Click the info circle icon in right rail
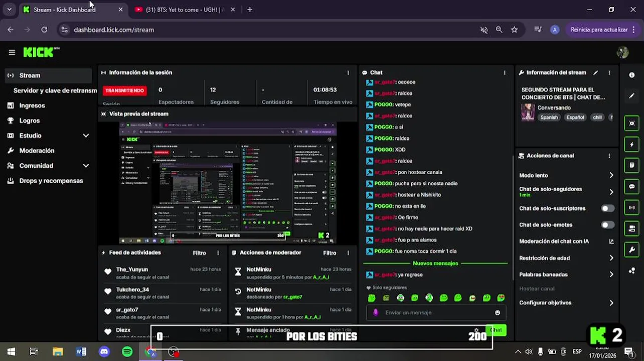Screen dimensions: 644x361 click(632, 75)
